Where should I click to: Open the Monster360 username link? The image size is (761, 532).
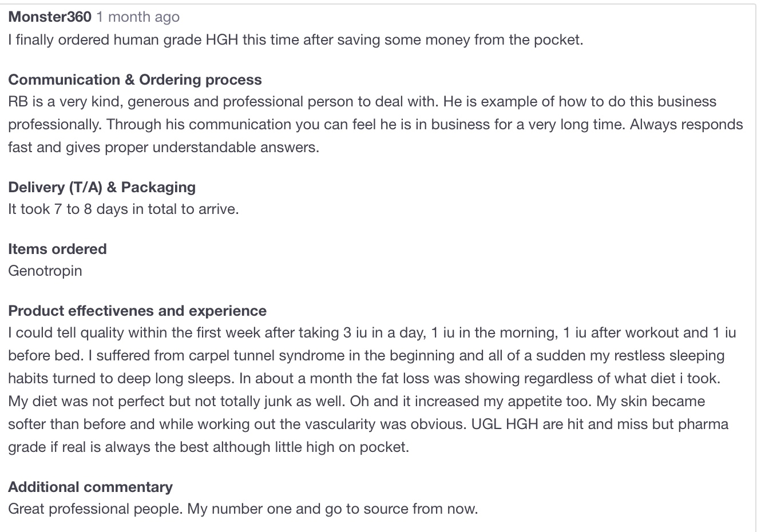pyautogui.click(x=50, y=17)
